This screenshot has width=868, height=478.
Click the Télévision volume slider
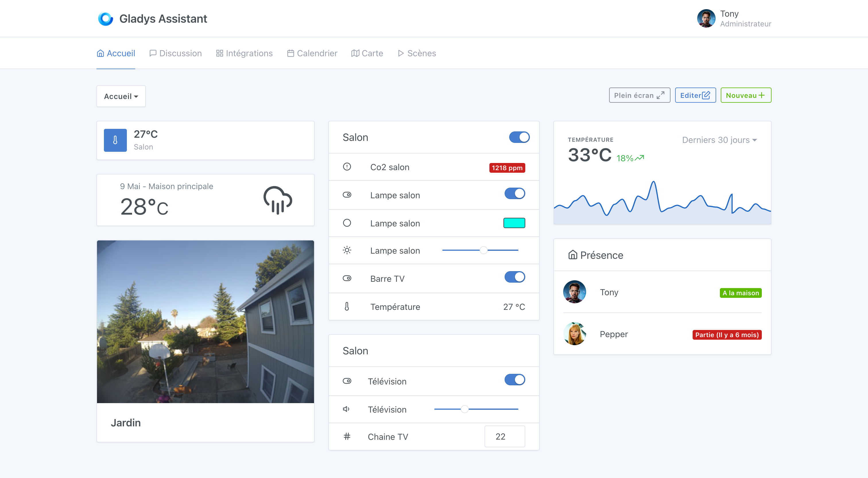476,409
